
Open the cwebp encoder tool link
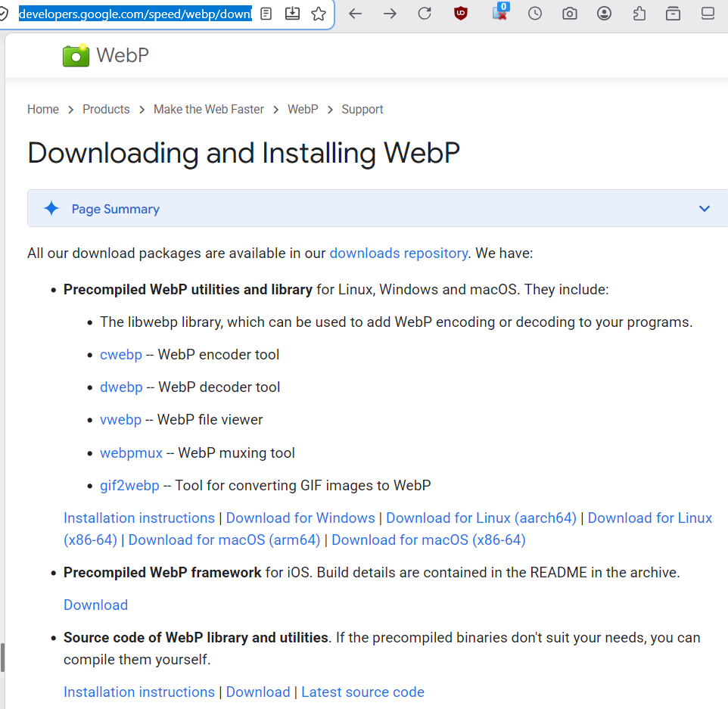click(121, 354)
